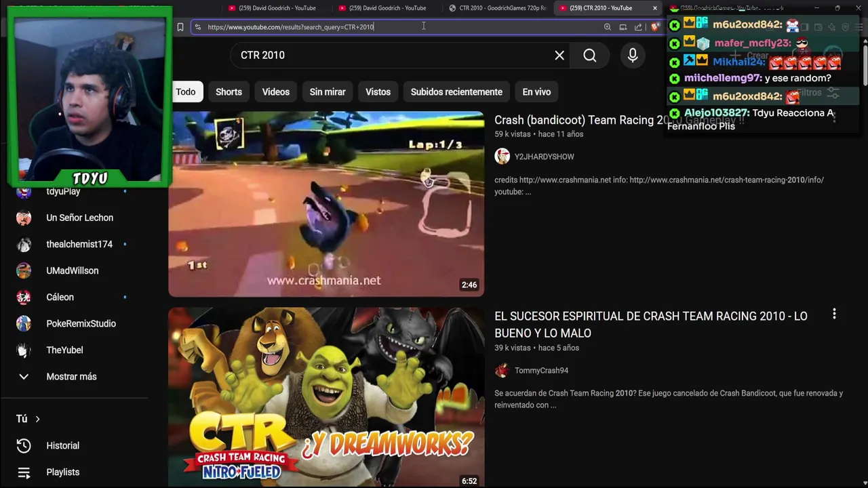Screen dimensions: 868x488
Task: Filter results by Videos chip
Action: 276,91
